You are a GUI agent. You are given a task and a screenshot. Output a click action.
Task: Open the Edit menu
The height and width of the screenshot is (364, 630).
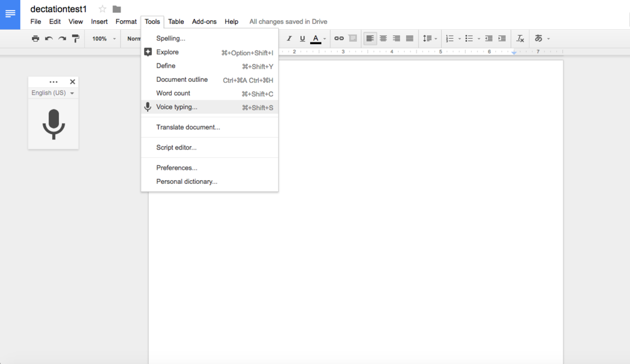[55, 22]
